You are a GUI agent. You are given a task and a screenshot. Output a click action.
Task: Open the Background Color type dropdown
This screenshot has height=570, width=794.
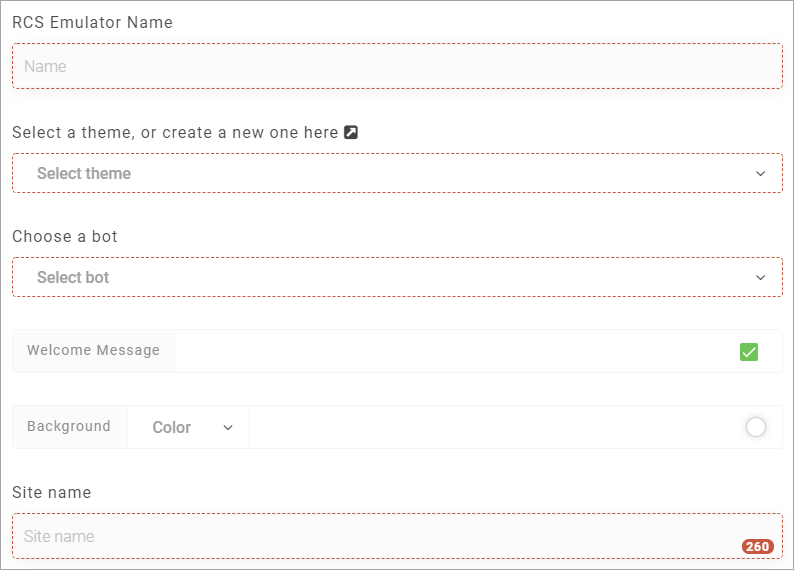point(188,427)
